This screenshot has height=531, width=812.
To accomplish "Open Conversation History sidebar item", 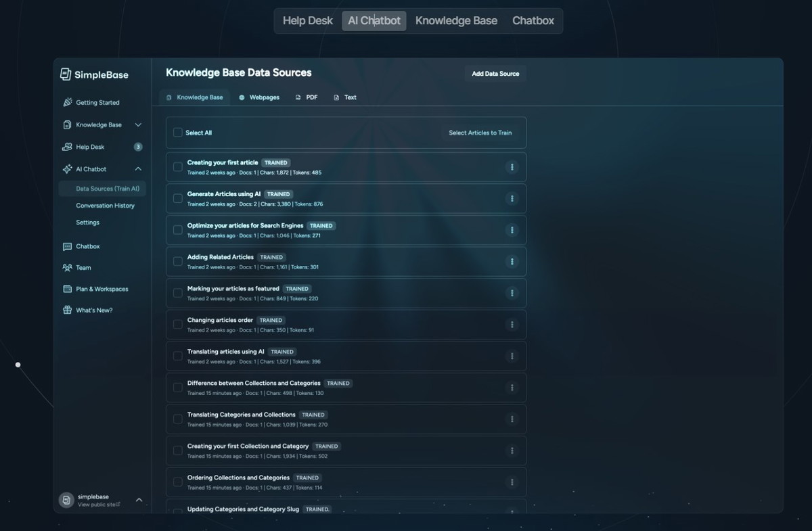I will [105, 206].
